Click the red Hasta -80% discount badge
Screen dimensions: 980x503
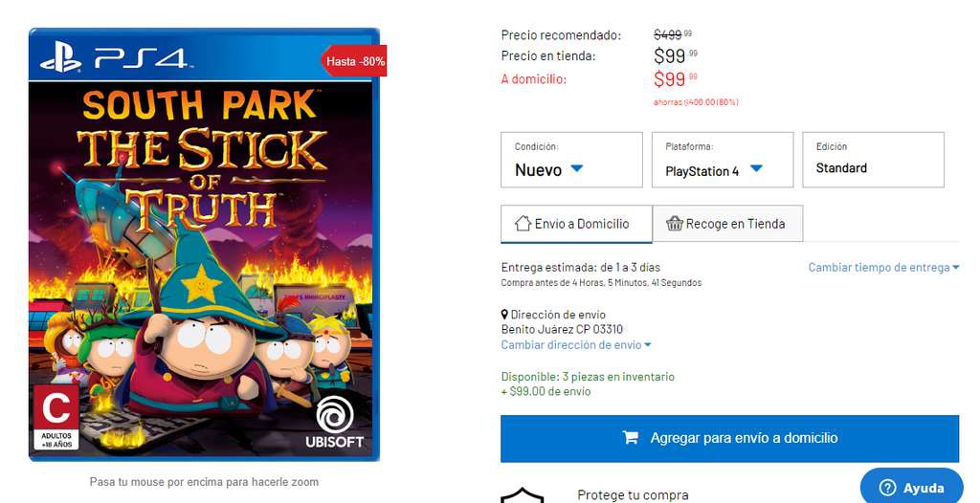coord(354,61)
